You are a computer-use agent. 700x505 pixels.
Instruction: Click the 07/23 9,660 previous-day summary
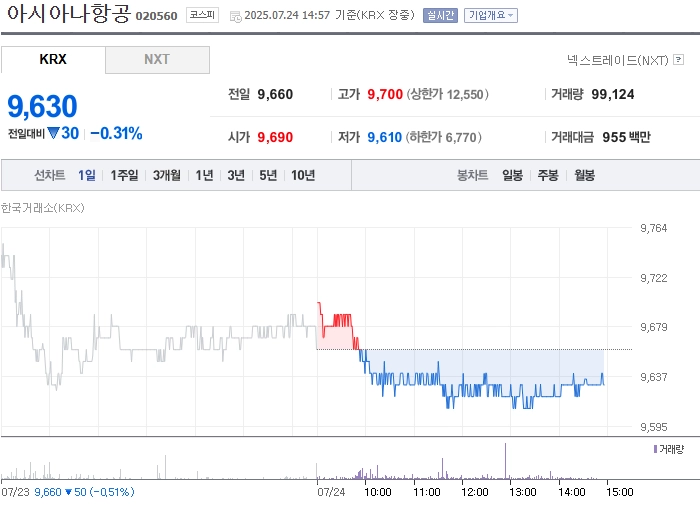(67, 492)
